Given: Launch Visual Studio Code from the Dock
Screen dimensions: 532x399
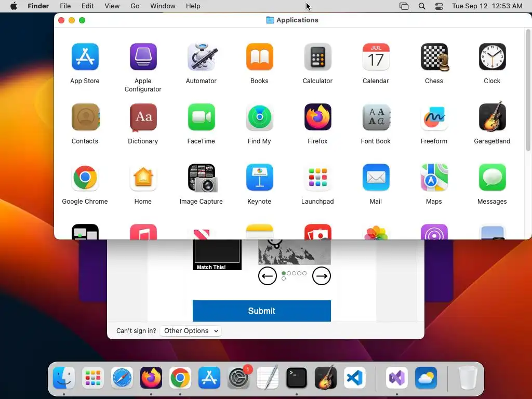Looking at the screenshot, I should pyautogui.click(x=354, y=378).
